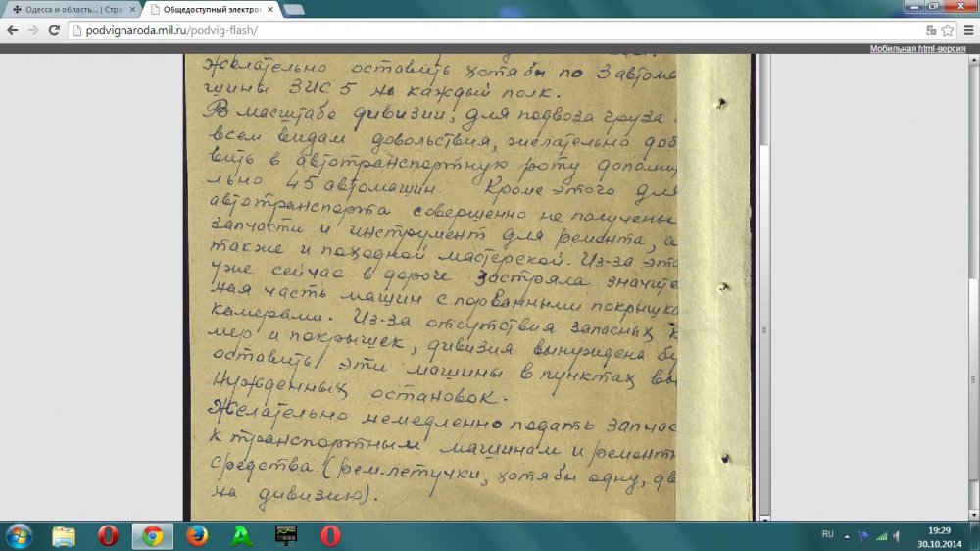The image size is (980, 551).
Task: Bookmark this page with the star icon
Action: (947, 30)
